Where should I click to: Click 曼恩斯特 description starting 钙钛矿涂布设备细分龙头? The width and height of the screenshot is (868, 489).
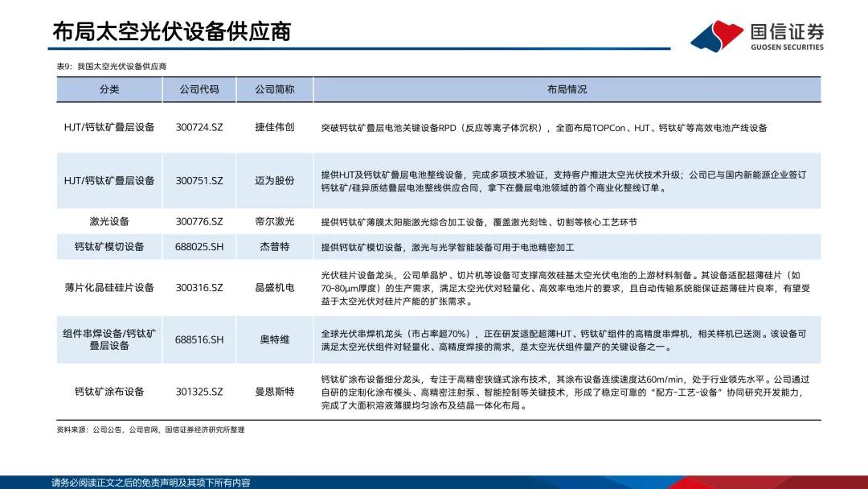565,392
